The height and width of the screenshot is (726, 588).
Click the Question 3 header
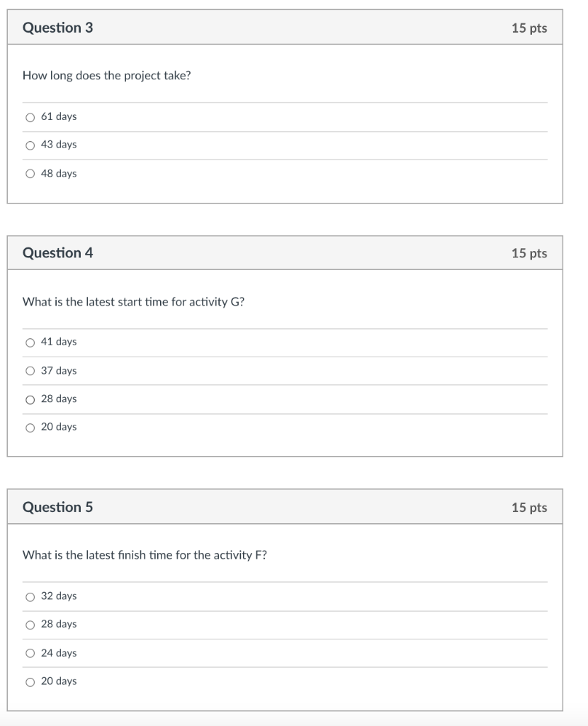click(x=57, y=28)
